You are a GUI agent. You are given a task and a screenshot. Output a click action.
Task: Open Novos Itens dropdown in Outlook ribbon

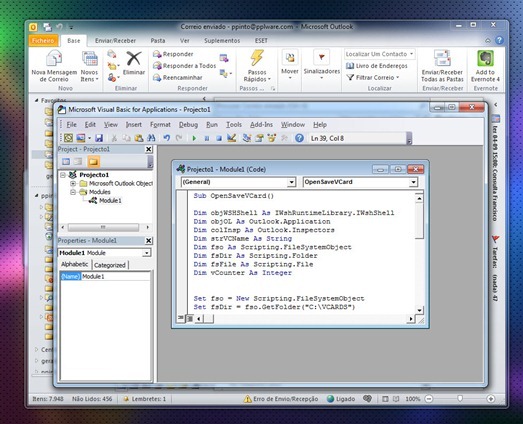coord(89,75)
